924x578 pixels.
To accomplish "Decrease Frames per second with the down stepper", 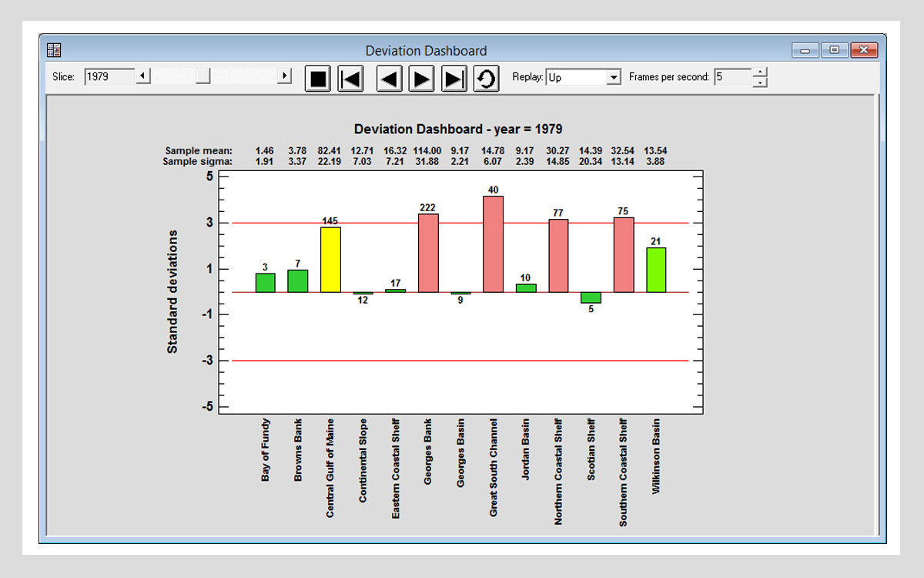I will click(x=761, y=82).
